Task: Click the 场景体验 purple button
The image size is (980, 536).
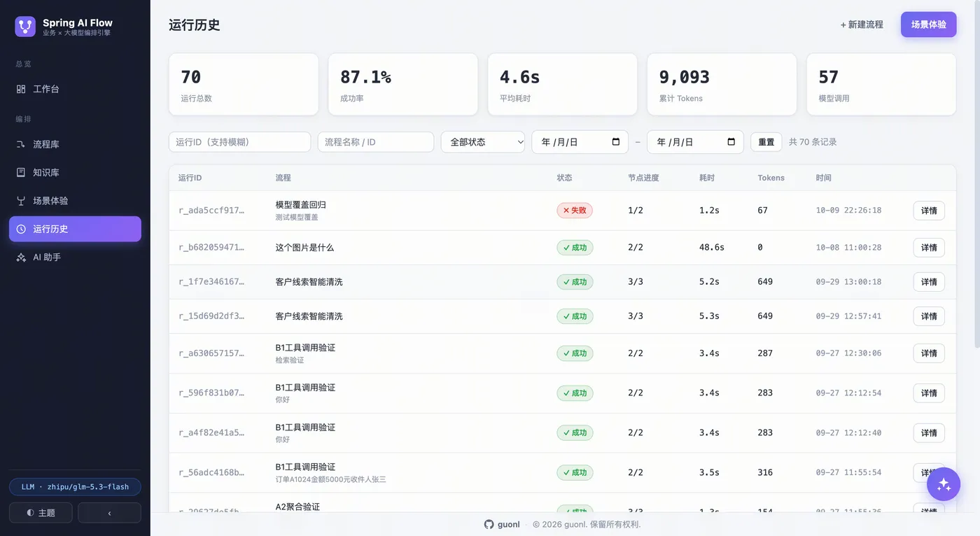Action: 928,24
